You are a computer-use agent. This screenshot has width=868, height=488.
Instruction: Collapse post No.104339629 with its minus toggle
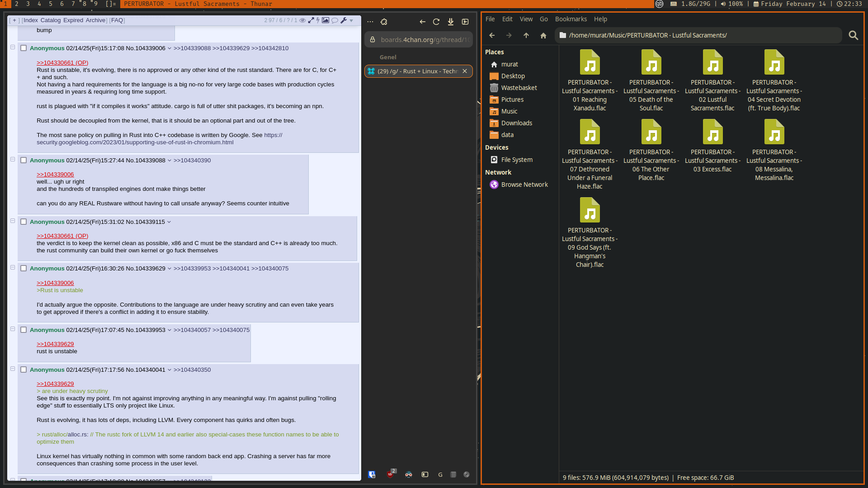click(13, 267)
